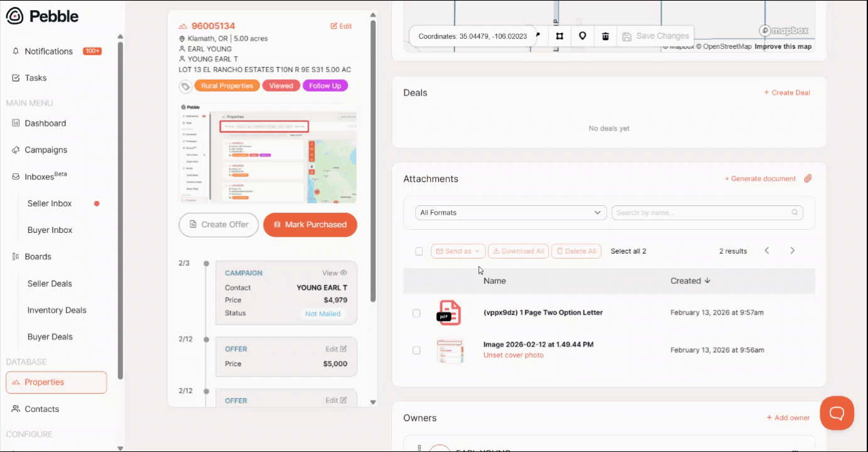868x452 pixels.
Task: Click the Notifications bell icon
Action: click(x=16, y=51)
